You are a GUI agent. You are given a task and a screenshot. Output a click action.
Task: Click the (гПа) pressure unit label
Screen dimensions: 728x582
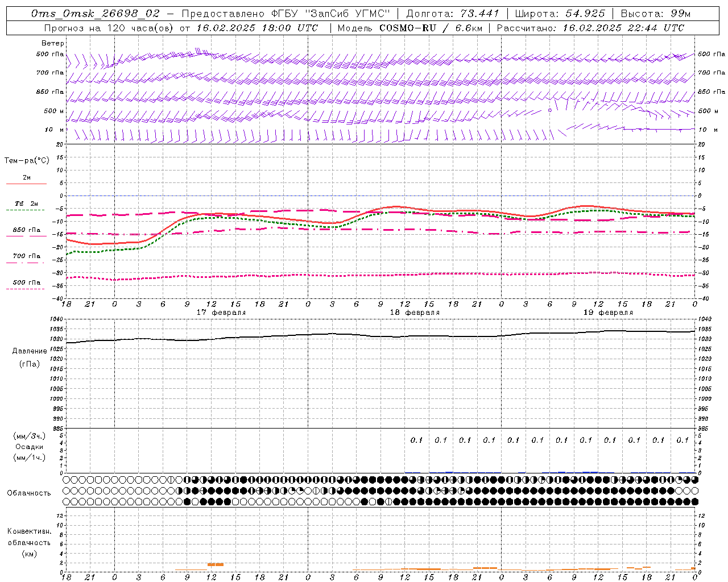28,364
